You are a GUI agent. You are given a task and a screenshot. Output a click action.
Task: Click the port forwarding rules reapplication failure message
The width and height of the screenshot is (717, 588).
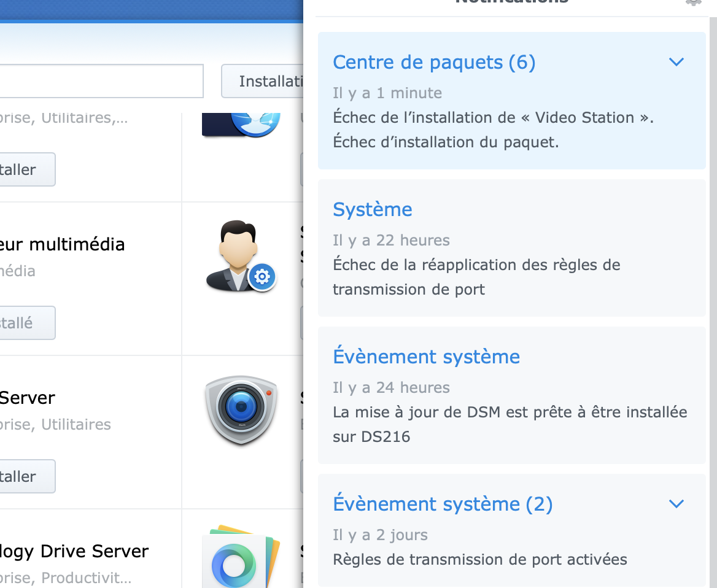point(476,277)
